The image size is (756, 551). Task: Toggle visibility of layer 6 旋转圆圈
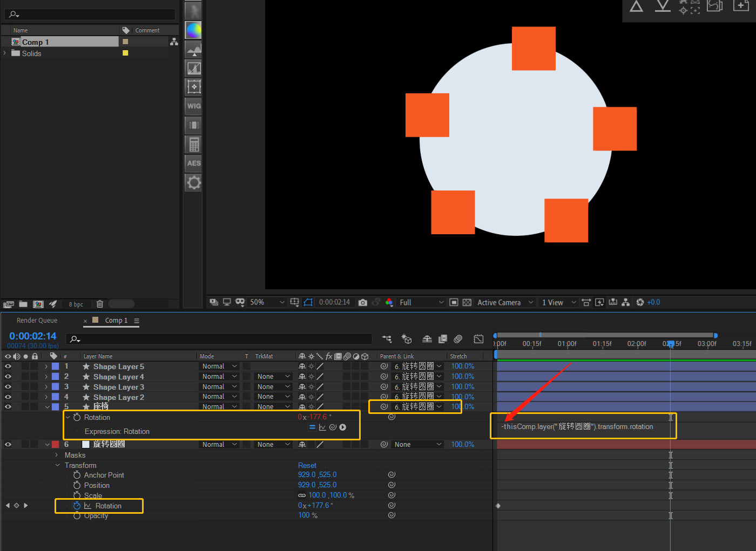pyautogui.click(x=8, y=445)
